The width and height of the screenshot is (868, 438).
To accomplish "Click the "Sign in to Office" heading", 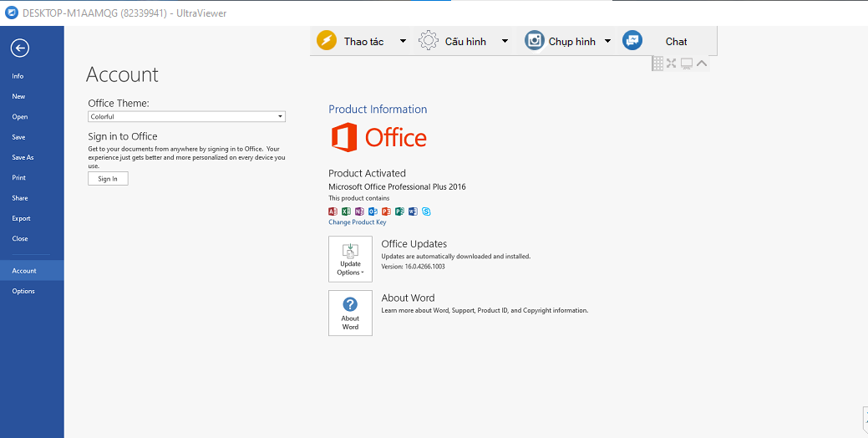I will 122,137.
